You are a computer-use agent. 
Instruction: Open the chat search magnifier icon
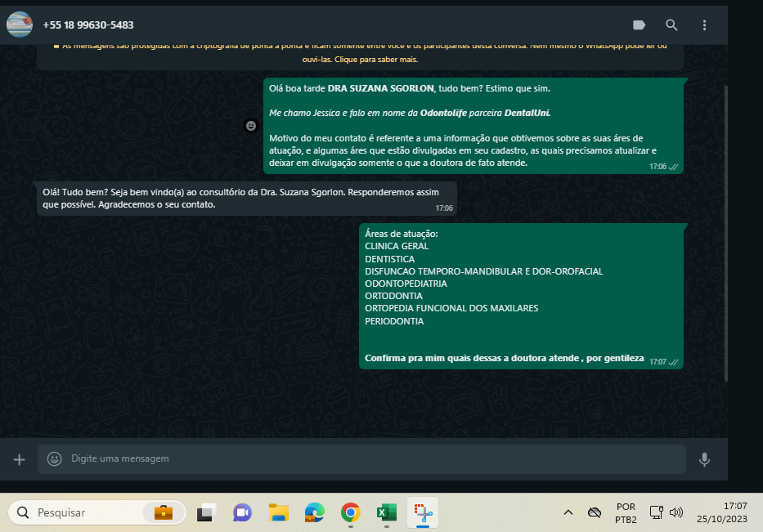point(671,25)
